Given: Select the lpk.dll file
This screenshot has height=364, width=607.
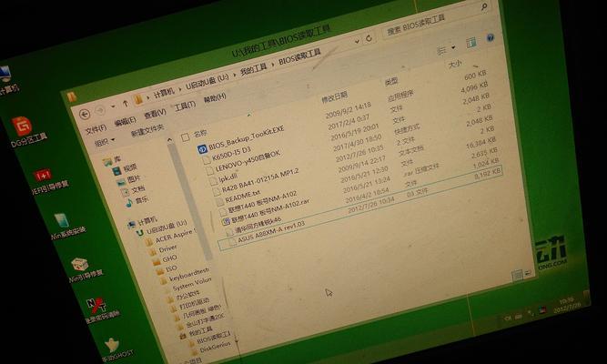Looking at the screenshot, I should [x=228, y=178].
